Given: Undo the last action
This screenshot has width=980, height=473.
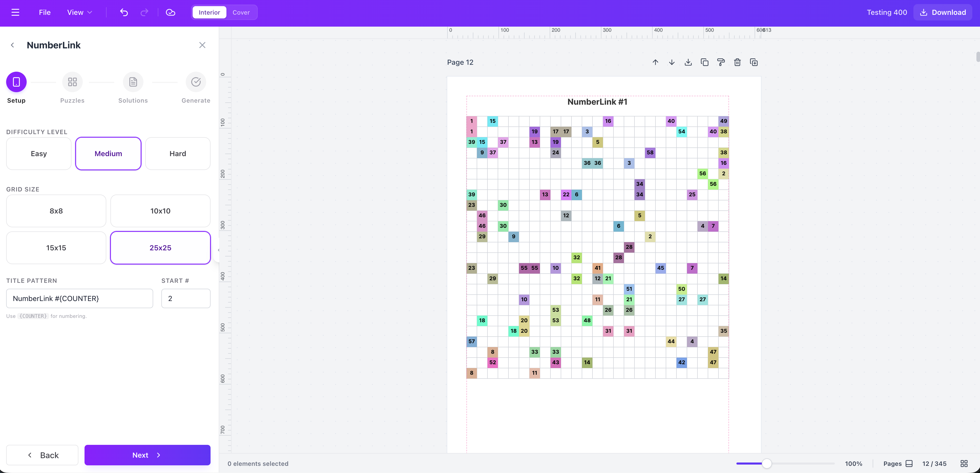Looking at the screenshot, I should 124,12.
